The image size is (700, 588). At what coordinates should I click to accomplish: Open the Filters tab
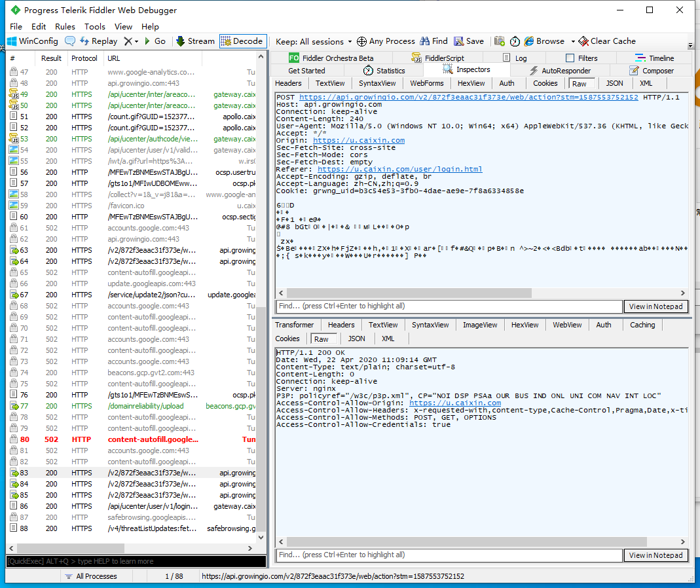click(x=581, y=58)
